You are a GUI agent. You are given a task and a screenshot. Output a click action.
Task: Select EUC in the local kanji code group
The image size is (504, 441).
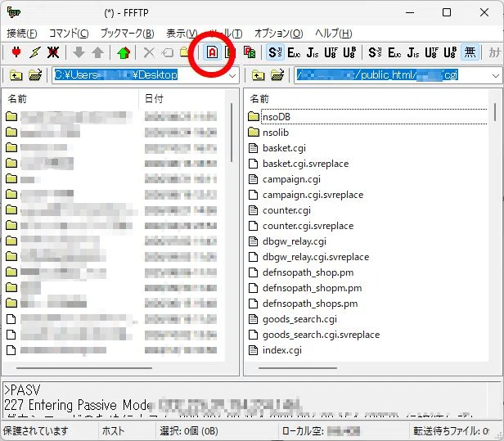click(x=294, y=52)
